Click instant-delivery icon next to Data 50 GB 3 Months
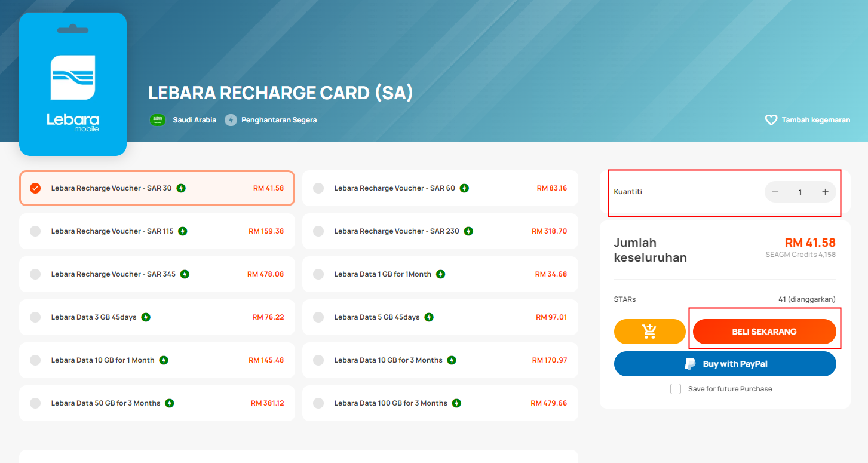Screen dimensions: 868x463 click(170, 403)
